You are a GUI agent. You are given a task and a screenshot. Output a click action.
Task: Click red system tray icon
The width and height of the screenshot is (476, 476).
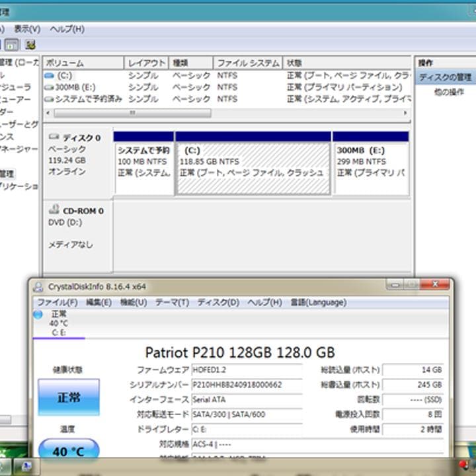(464, 465)
